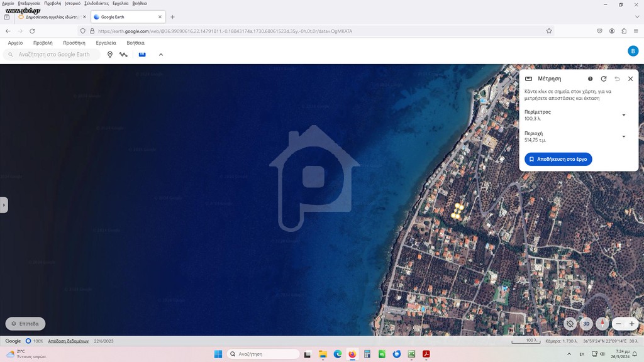Open File Explorer from the taskbar
The width and height of the screenshot is (644, 362).
(x=323, y=354)
